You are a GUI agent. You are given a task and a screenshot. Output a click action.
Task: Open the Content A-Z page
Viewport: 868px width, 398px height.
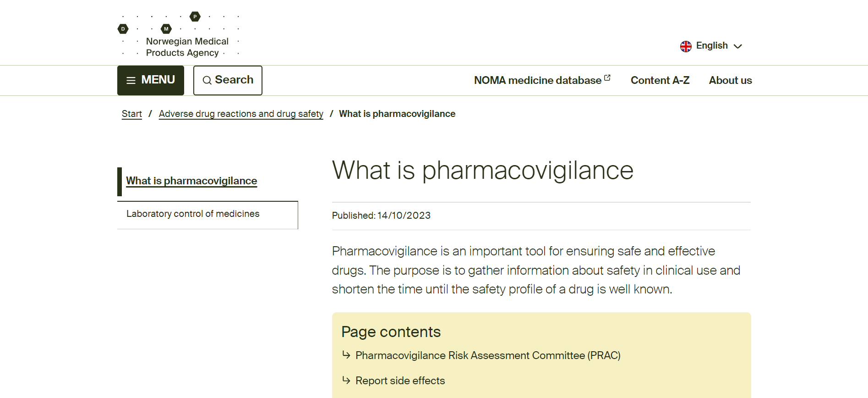point(660,81)
